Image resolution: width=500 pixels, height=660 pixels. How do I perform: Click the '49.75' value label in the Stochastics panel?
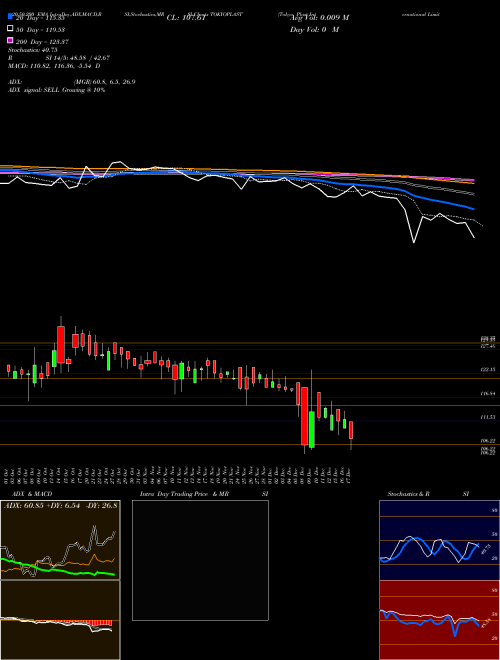pyautogui.click(x=486, y=549)
